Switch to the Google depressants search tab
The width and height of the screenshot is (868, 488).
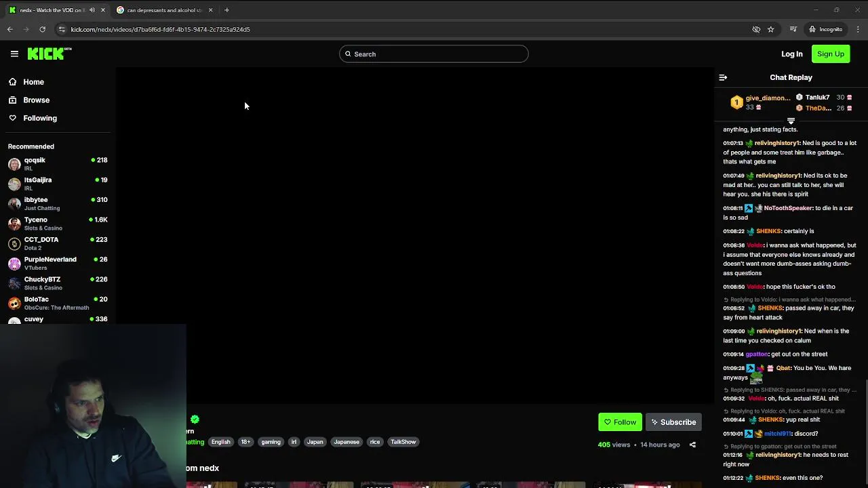163,10
